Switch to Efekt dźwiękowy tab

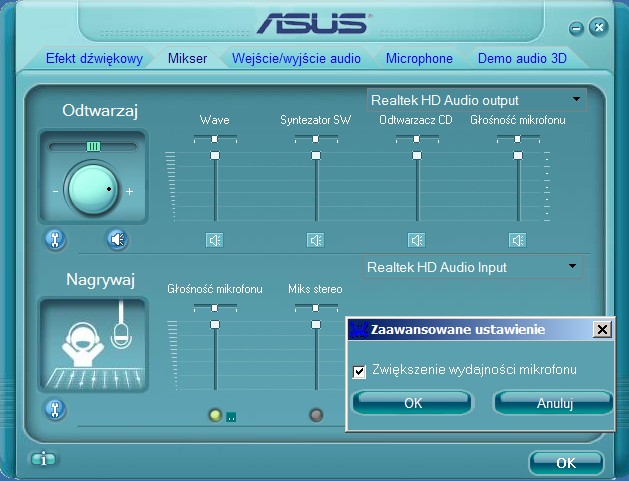94,58
